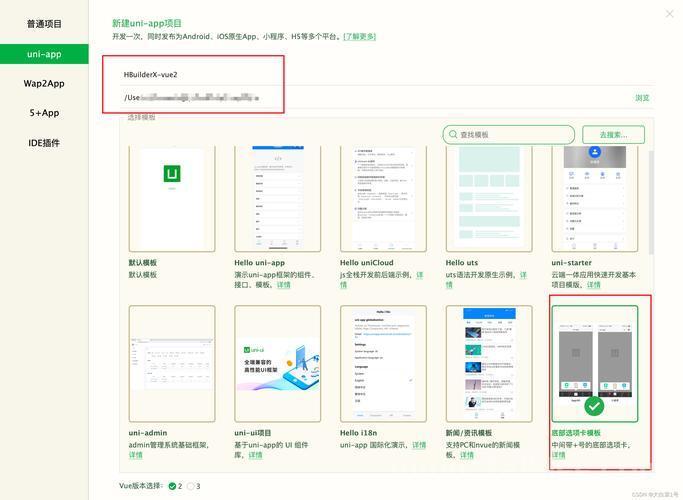Open the 了解更多 link
Viewport: 683px width, 500px height.
pyautogui.click(x=359, y=37)
